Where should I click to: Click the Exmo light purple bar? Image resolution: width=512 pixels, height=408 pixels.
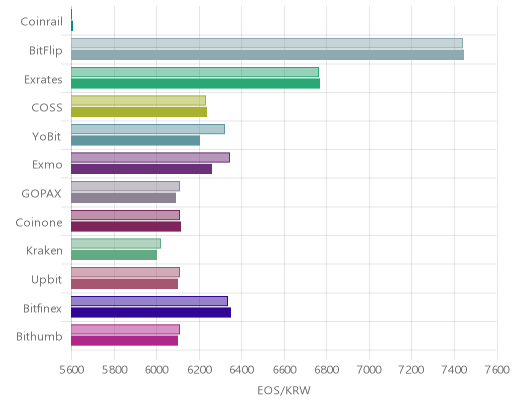pyautogui.click(x=150, y=158)
